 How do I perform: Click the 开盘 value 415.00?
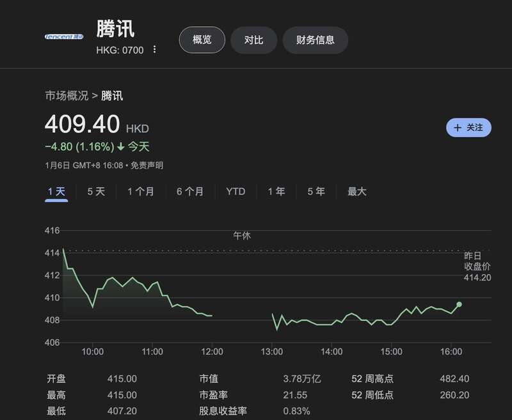click(x=122, y=378)
